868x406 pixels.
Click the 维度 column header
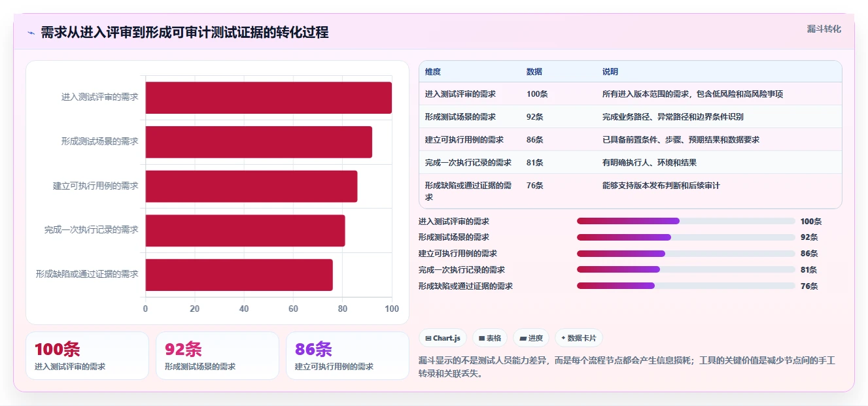tap(433, 72)
